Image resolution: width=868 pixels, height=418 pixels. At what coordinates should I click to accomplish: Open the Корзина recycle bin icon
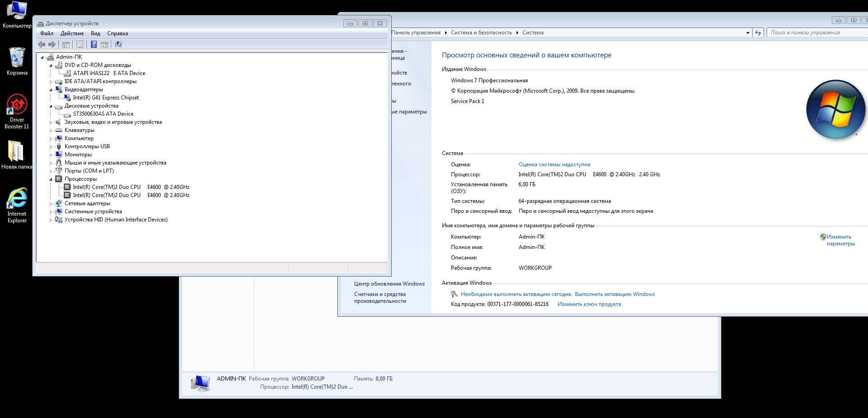coord(17,61)
